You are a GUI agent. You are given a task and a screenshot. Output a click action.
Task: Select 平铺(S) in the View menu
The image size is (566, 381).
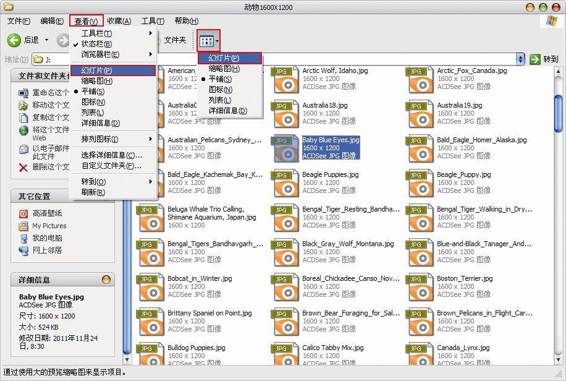[x=113, y=91]
